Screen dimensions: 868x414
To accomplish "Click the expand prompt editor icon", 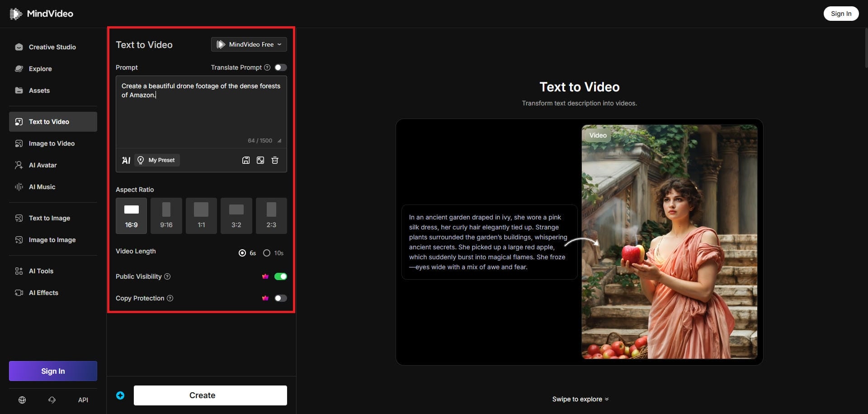I will pyautogui.click(x=260, y=160).
